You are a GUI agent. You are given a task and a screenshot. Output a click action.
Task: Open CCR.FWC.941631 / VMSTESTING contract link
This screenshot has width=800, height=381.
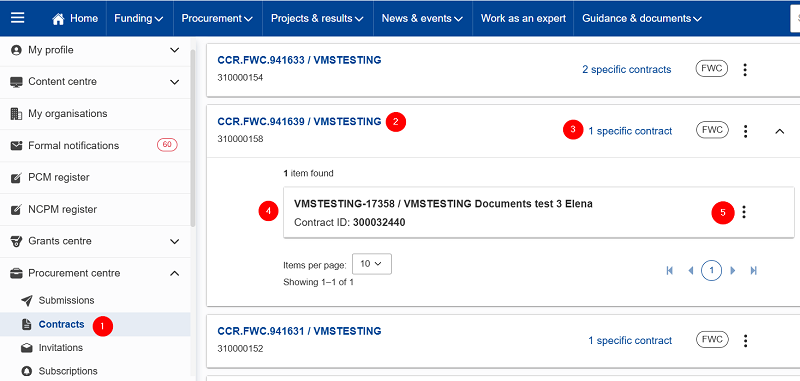click(299, 331)
